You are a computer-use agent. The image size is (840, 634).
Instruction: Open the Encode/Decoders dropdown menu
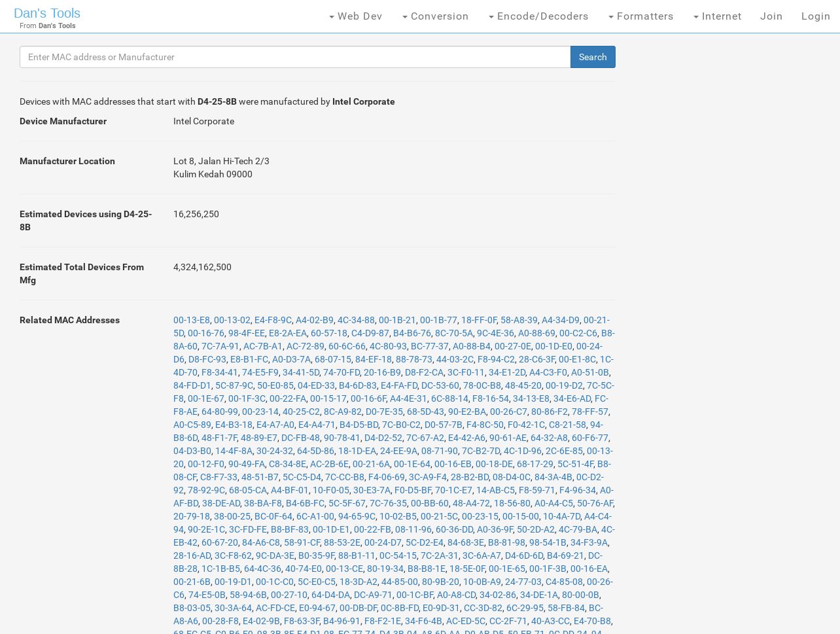[x=538, y=16]
